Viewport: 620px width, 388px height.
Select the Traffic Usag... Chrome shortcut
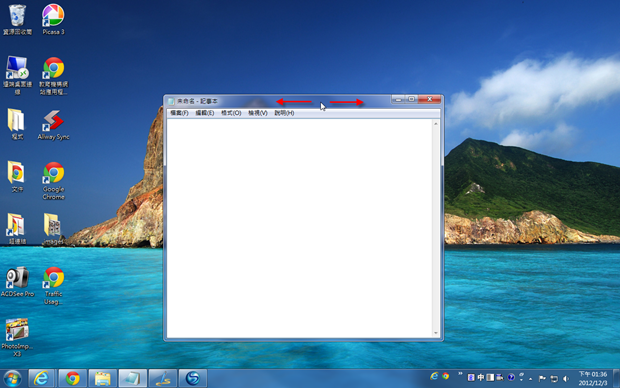[x=53, y=285]
